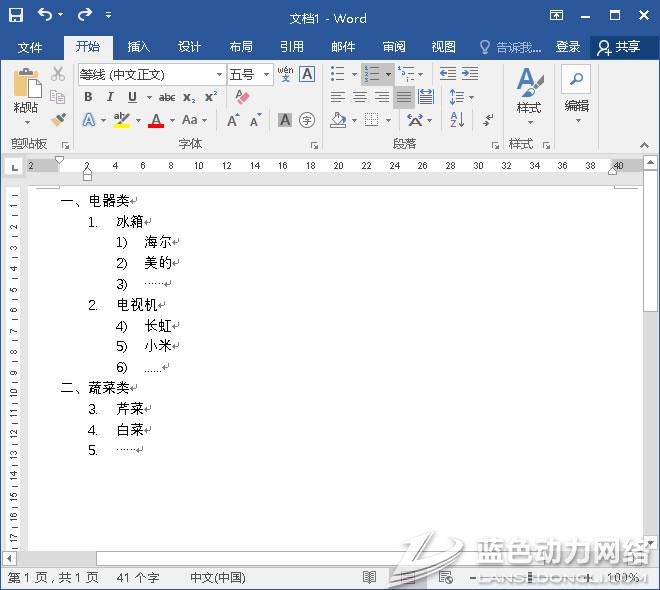Open the font name dropdown
This screenshot has width=660, height=590.
[220, 74]
